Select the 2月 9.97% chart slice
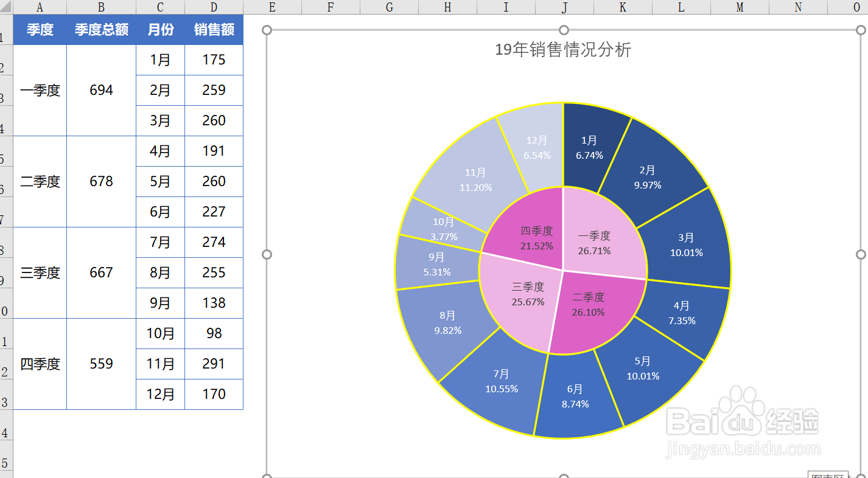868x478 pixels. coord(647,178)
